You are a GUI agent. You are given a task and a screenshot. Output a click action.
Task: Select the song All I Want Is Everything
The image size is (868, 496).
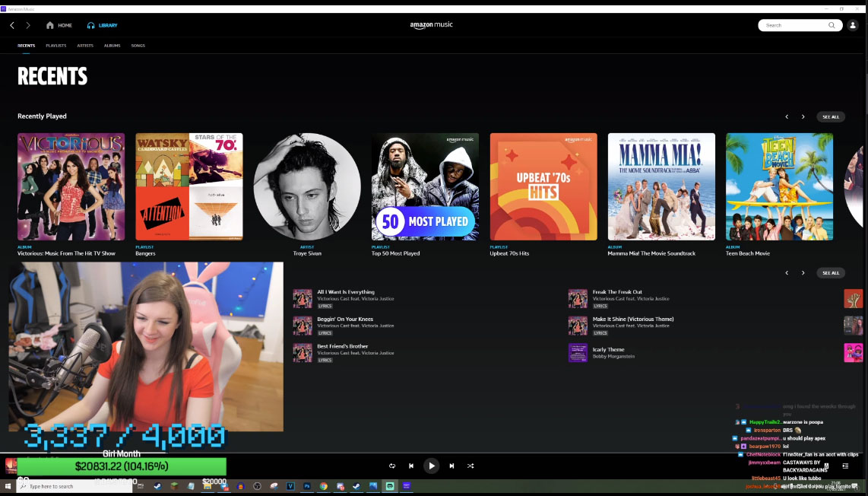(x=346, y=292)
